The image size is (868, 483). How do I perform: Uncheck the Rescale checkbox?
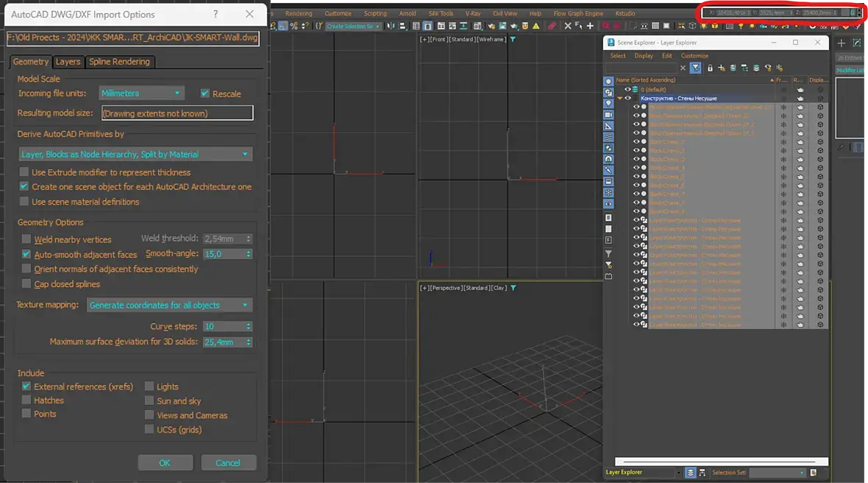pos(205,94)
